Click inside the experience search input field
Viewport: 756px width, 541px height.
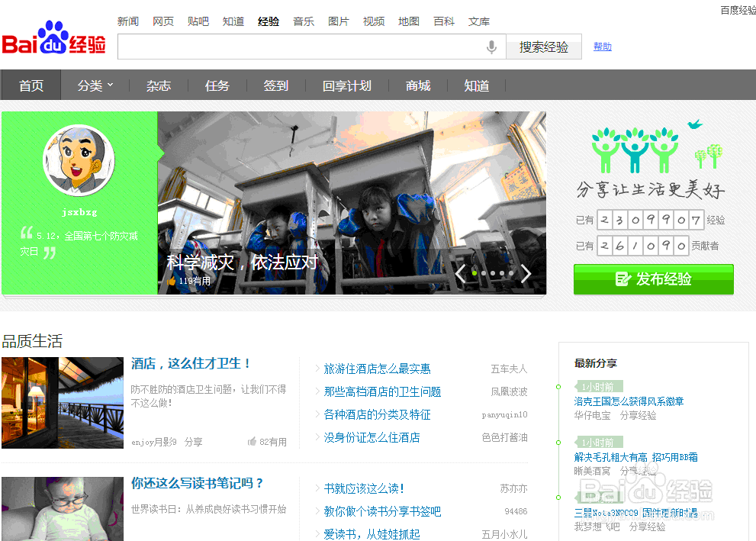click(x=305, y=47)
